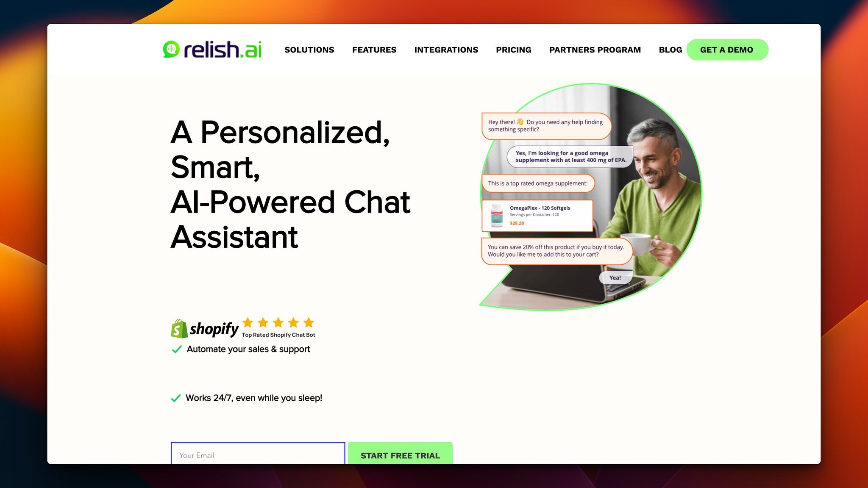Expand the SOLUTIONS navigation dropdown
This screenshot has height=488, width=868.
(x=309, y=50)
